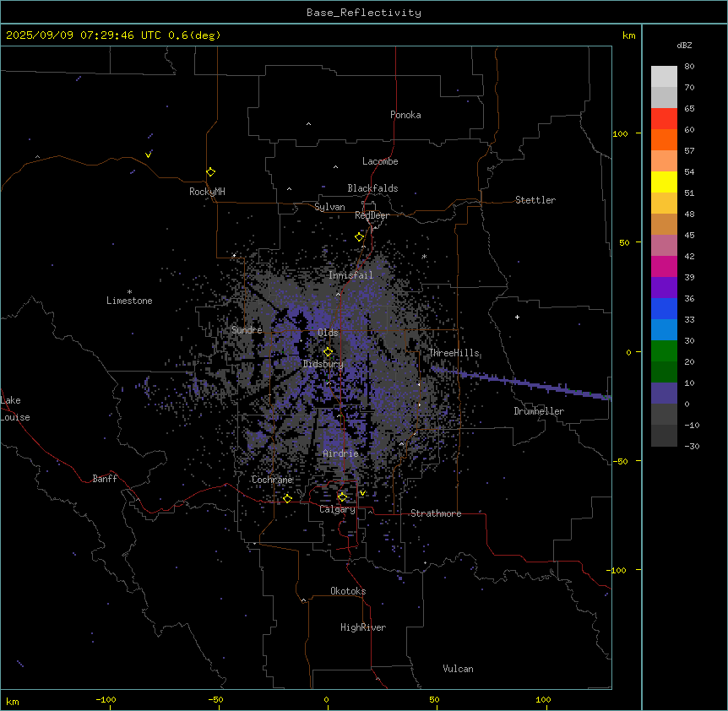The image size is (728, 711).
Task: Select the Calgary city label
Action: [x=337, y=509]
